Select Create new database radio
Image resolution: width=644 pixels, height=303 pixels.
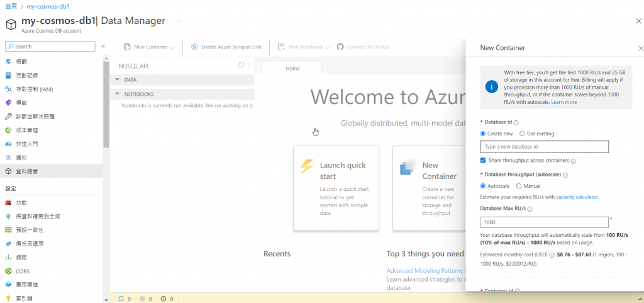483,134
